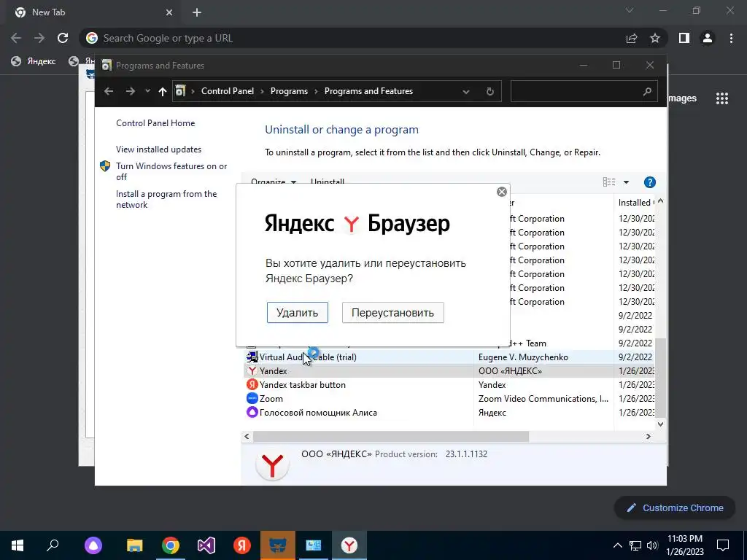Toggle Chrome side panel
The image size is (747, 560).
684,38
